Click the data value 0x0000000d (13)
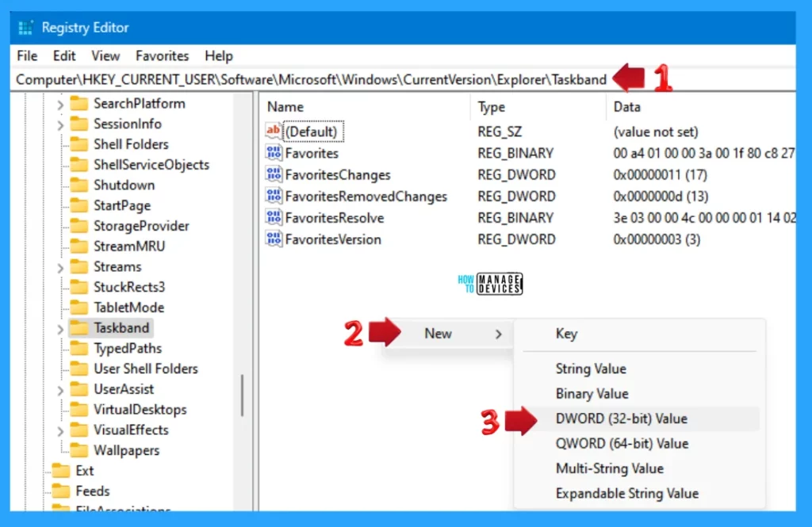This screenshot has width=812, height=527. pos(661,197)
